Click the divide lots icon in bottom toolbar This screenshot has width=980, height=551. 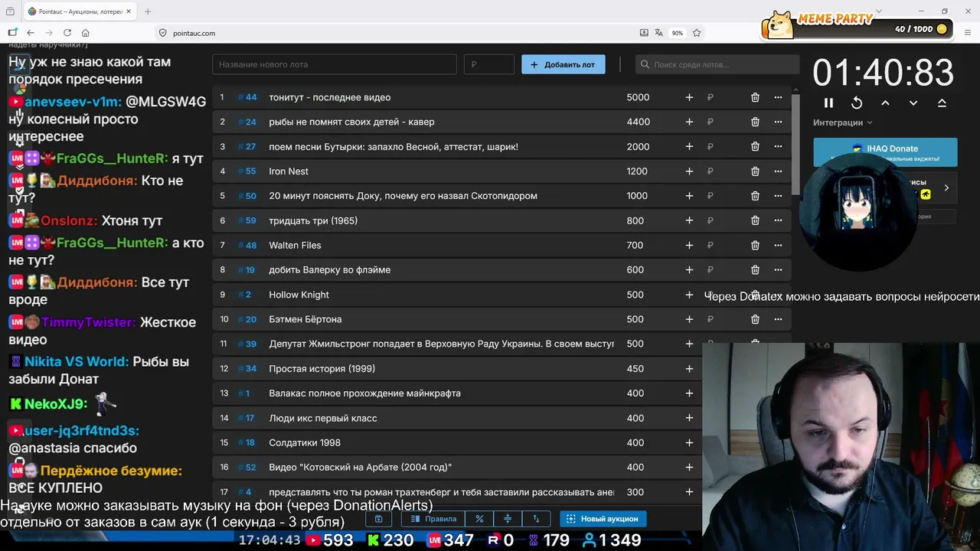[x=508, y=519]
